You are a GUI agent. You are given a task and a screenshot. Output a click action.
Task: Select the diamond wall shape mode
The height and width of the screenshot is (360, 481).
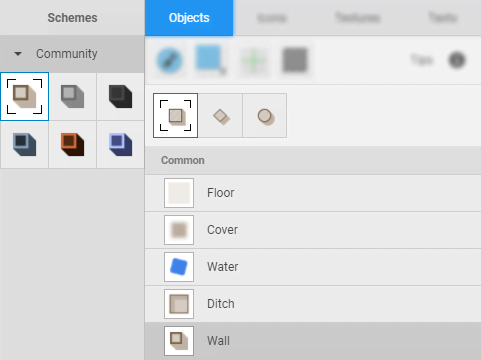(x=220, y=115)
